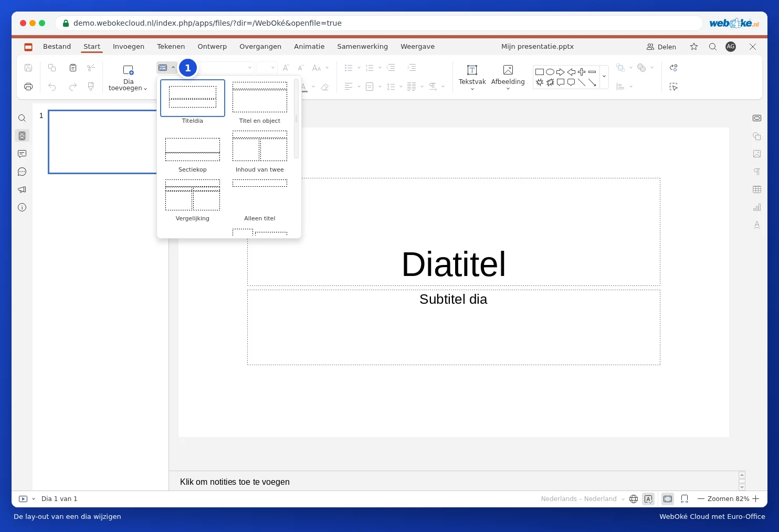Screen dimensions: 779x532
Task: Switch to the Invoegen tab
Action: 129,47
